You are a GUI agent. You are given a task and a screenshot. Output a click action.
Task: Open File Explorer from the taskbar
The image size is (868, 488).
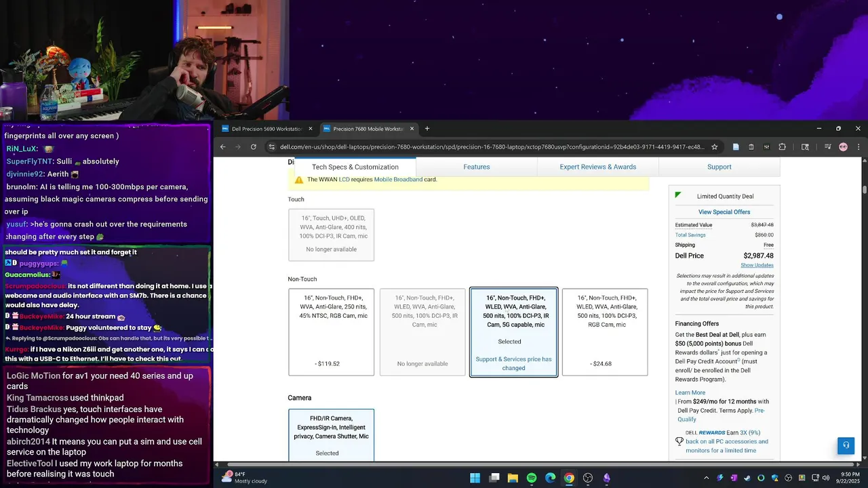coord(513,478)
